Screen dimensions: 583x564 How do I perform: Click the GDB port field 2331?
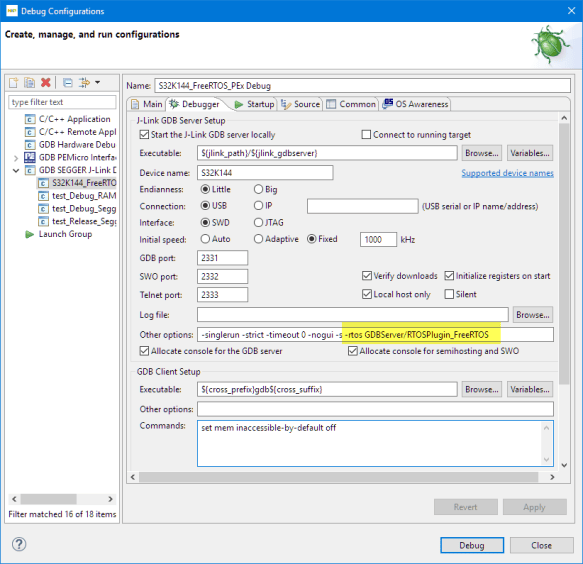(222, 258)
